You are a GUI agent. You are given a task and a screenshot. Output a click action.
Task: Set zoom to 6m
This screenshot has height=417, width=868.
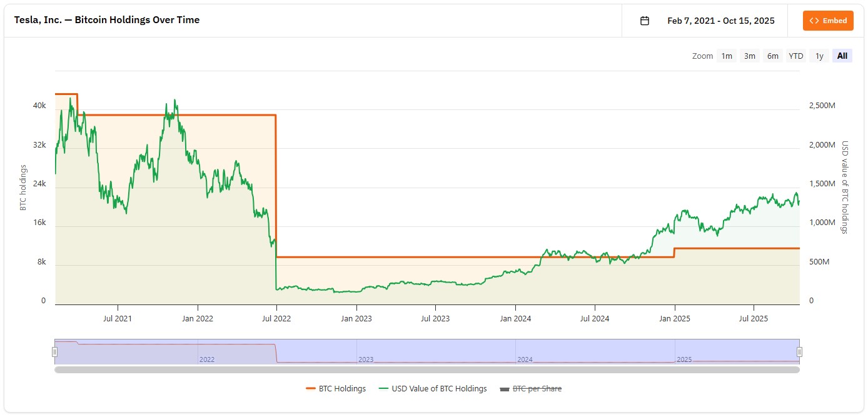coord(773,56)
